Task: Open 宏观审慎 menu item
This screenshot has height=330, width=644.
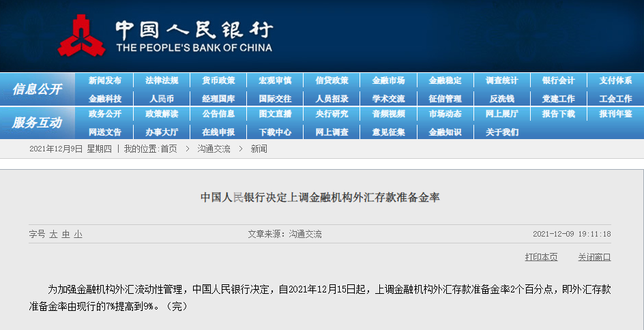Action: [x=275, y=80]
